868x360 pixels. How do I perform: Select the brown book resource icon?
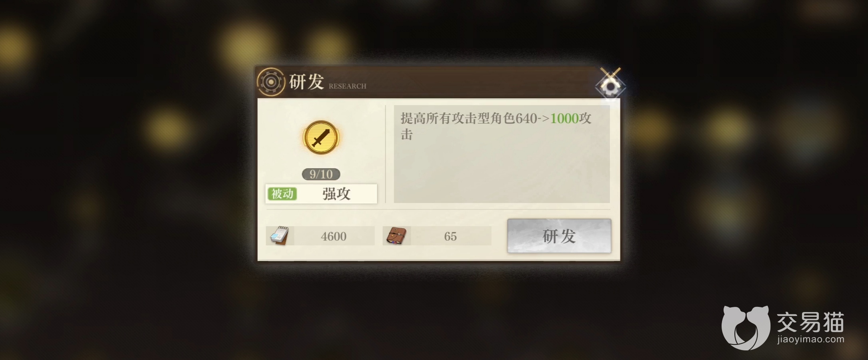(x=396, y=236)
